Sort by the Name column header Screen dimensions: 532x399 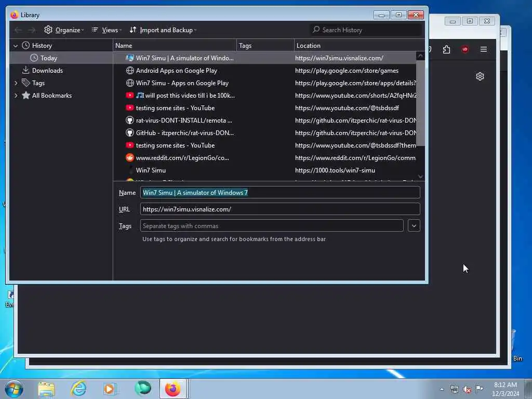175,46
